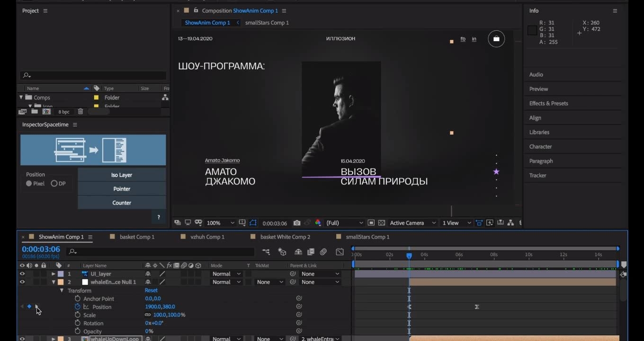Create a new folder in Project panel

pyautogui.click(x=35, y=112)
